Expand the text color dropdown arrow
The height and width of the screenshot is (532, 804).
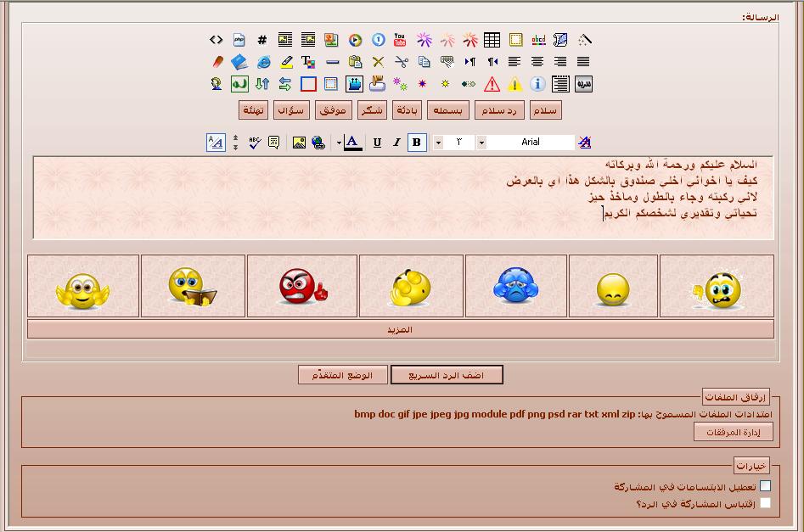point(339,143)
